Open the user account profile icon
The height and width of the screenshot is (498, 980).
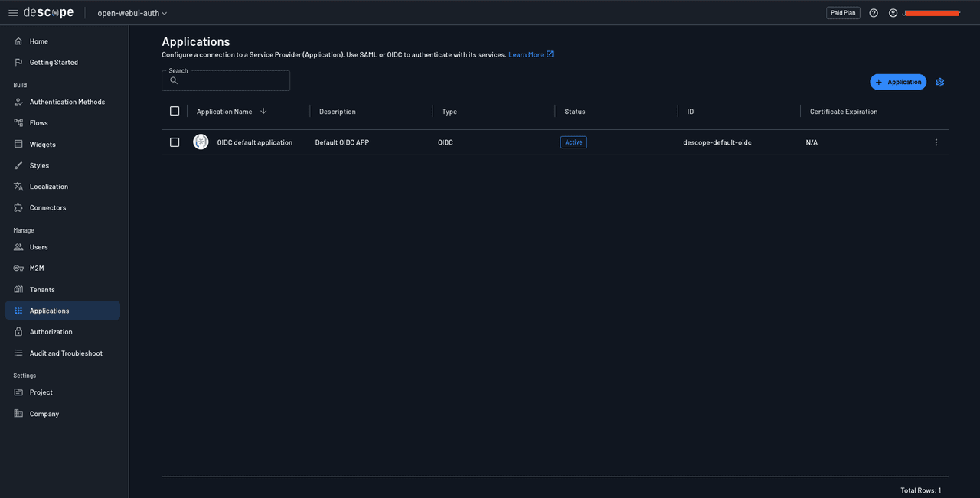pos(893,13)
